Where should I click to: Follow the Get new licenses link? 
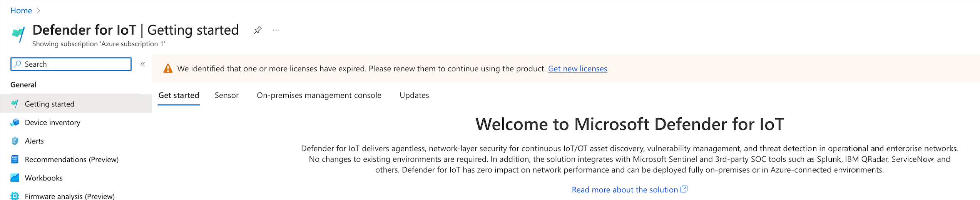(x=577, y=69)
